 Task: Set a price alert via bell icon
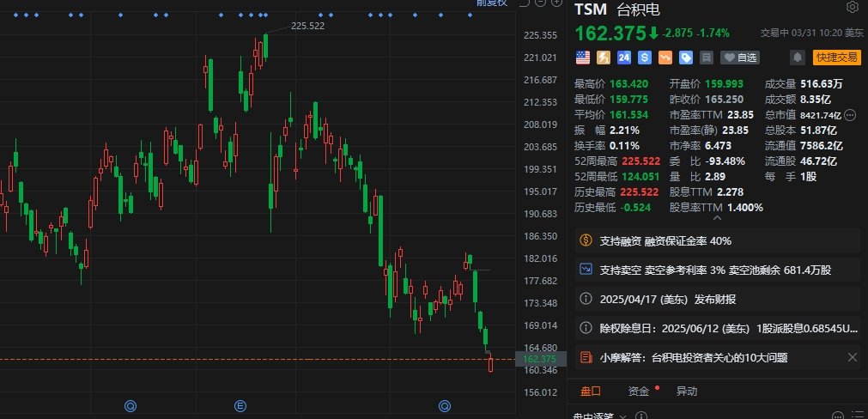(x=798, y=57)
